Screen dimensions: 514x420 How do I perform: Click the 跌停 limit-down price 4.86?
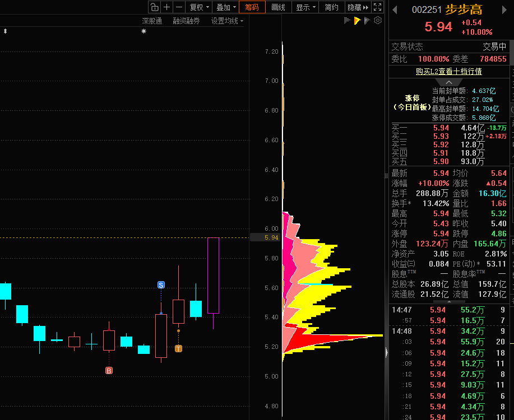click(x=499, y=234)
